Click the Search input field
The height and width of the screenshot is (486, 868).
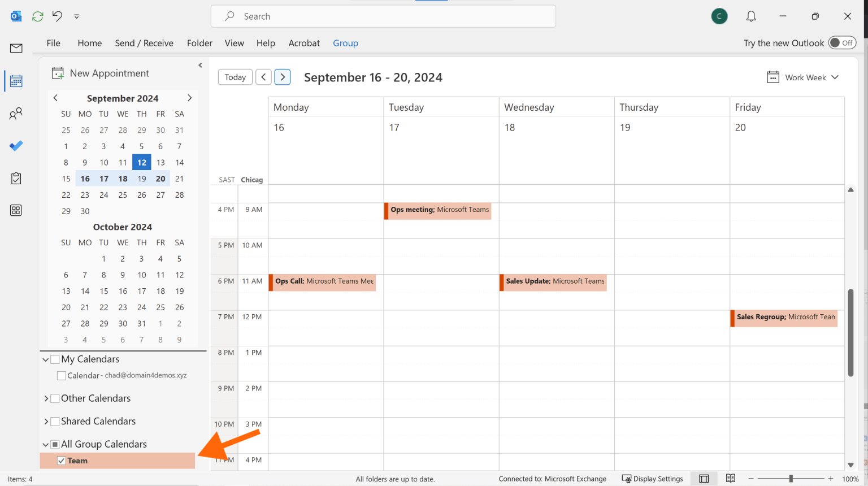(x=383, y=16)
